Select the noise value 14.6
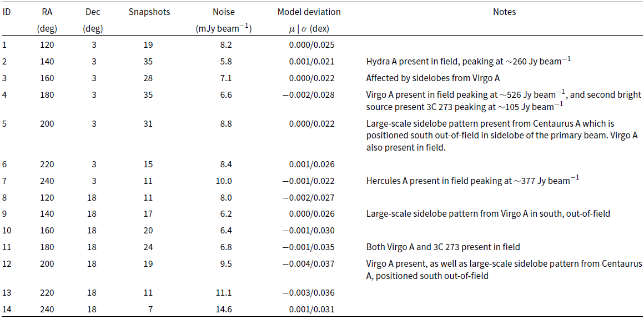Viewport: 644px width, 319px height. 224,309
